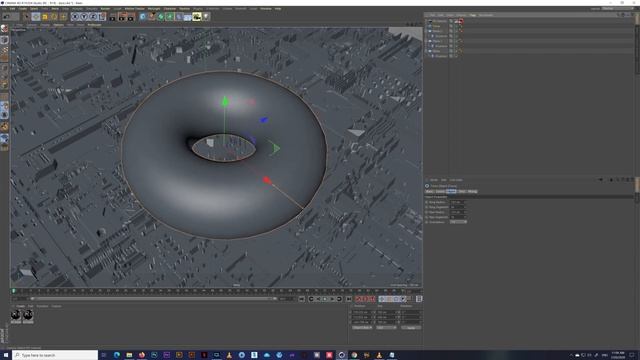The image size is (640, 360).
Task: Switch to the Phong tab in Attributes
Action: [472, 191]
